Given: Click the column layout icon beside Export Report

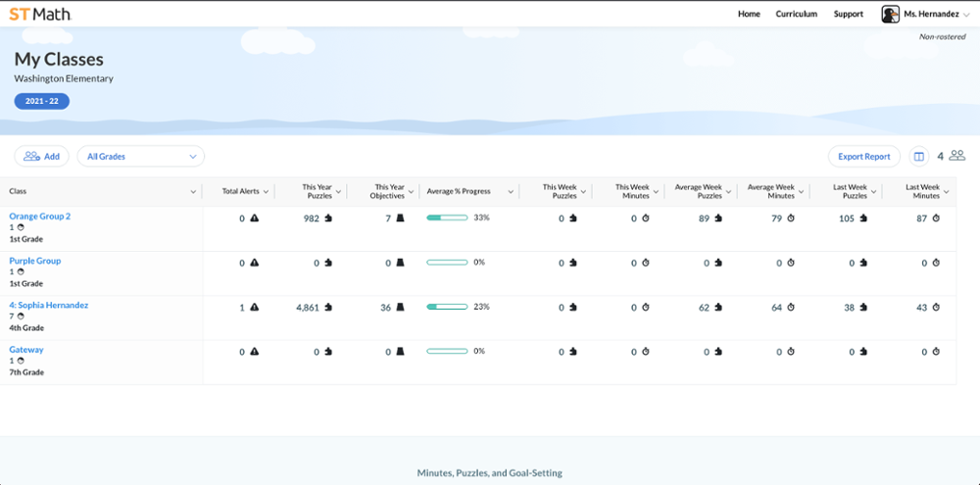Looking at the screenshot, I should tap(918, 157).
